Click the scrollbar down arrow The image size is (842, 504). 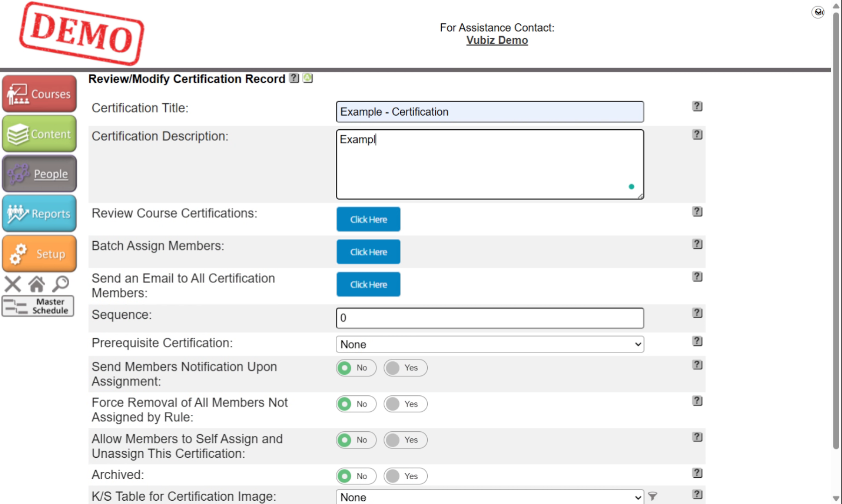point(836,499)
